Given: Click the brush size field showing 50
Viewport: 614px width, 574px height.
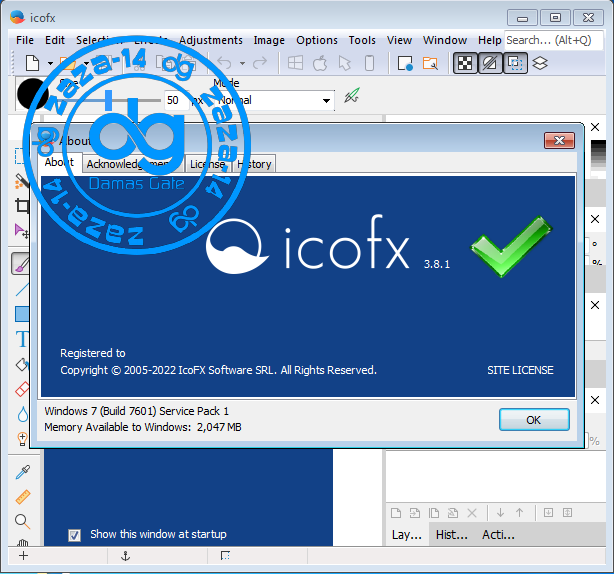Looking at the screenshot, I should point(175,100).
